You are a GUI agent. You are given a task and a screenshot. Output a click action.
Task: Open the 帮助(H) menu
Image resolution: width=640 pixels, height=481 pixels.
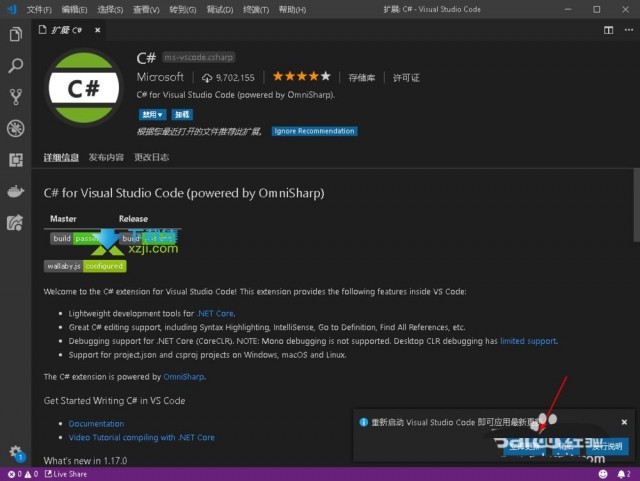pyautogui.click(x=292, y=9)
